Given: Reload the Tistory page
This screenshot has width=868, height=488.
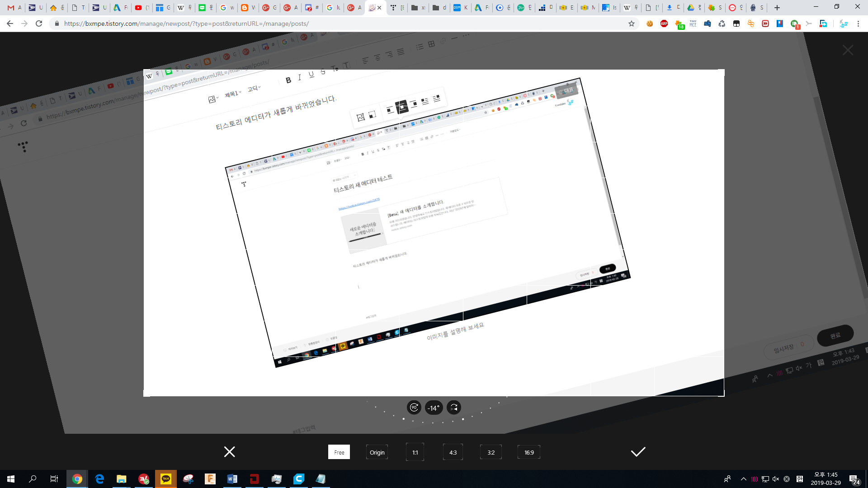Looking at the screenshot, I should click(x=39, y=23).
